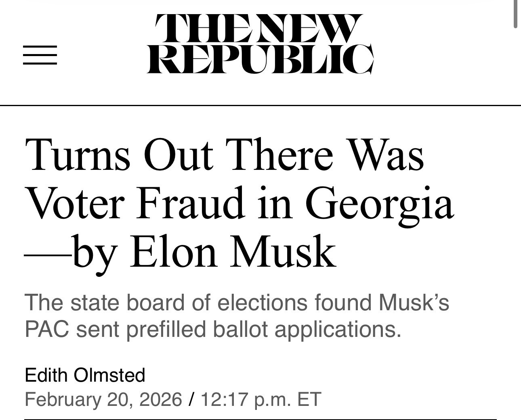Click the word "Turns" starting the headline
This screenshot has height=420, width=521.
[77, 155]
